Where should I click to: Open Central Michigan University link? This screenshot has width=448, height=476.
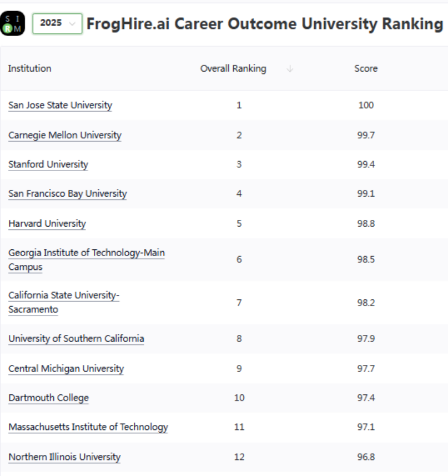(x=66, y=368)
